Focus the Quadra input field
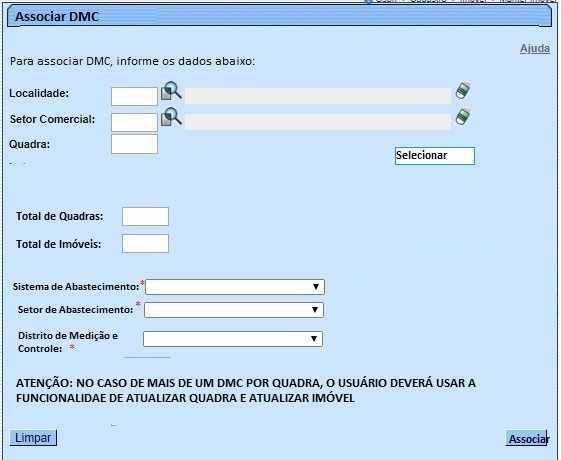The image size is (561, 460). (134, 144)
